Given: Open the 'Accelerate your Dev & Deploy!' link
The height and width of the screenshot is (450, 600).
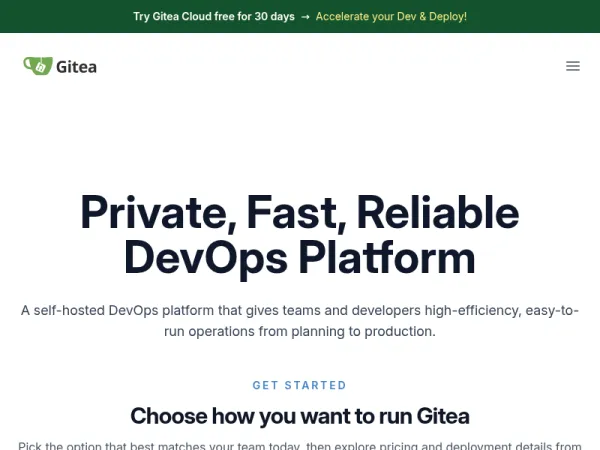Looking at the screenshot, I should point(391,16).
